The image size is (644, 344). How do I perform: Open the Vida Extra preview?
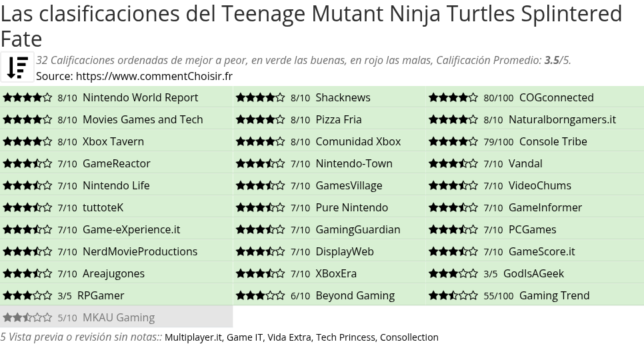[x=287, y=337]
